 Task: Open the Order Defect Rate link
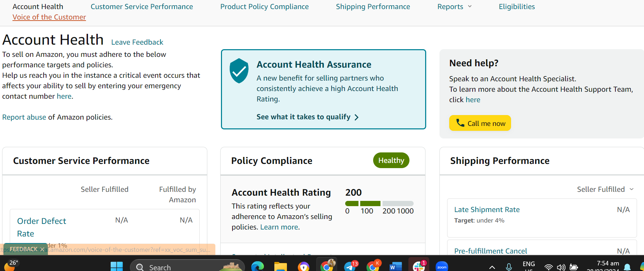pos(42,227)
